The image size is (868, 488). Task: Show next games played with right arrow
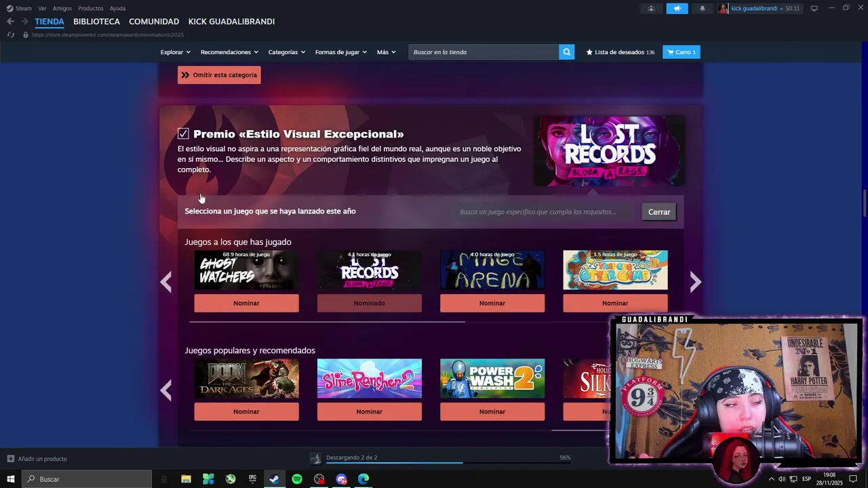[x=695, y=281]
